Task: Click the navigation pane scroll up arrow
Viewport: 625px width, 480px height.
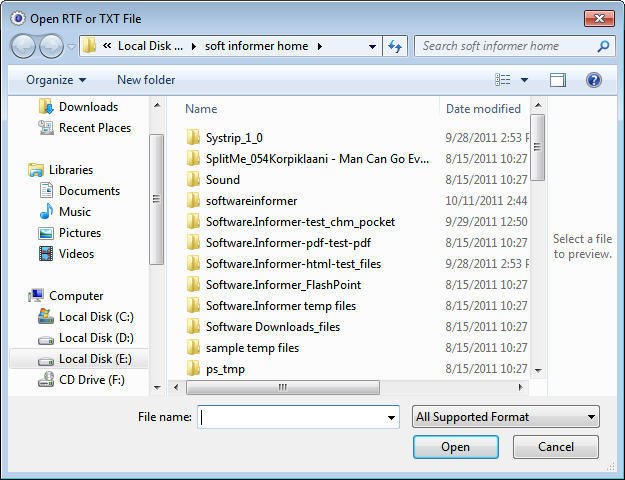Action: click(x=157, y=106)
